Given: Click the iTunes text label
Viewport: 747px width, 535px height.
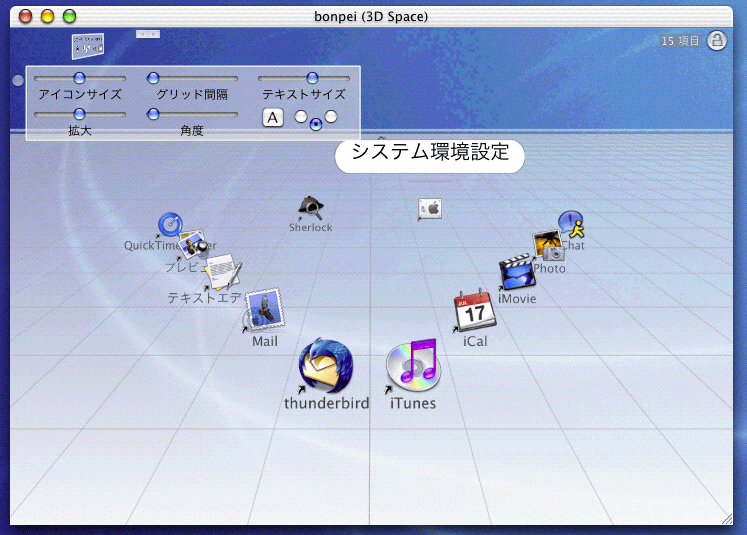Looking at the screenshot, I should 413,403.
